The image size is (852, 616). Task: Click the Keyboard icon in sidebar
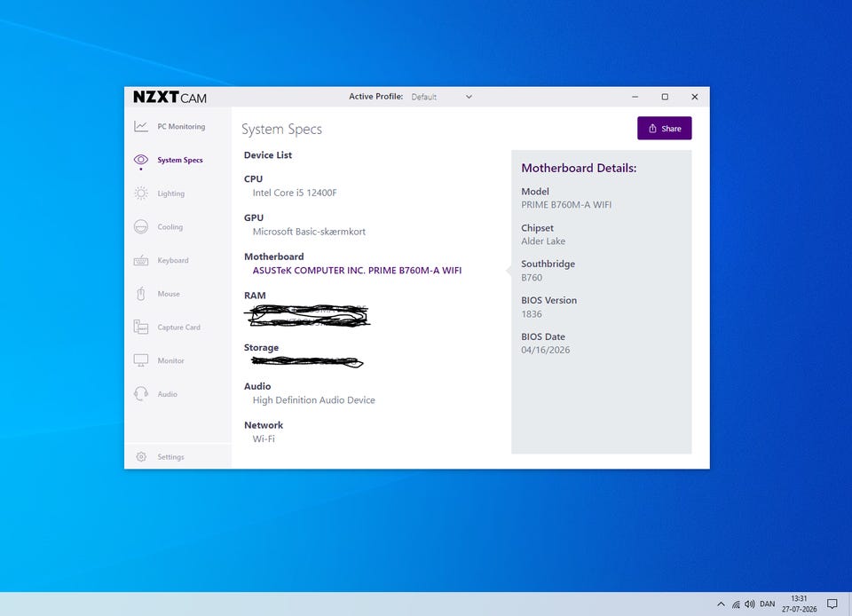click(x=141, y=260)
